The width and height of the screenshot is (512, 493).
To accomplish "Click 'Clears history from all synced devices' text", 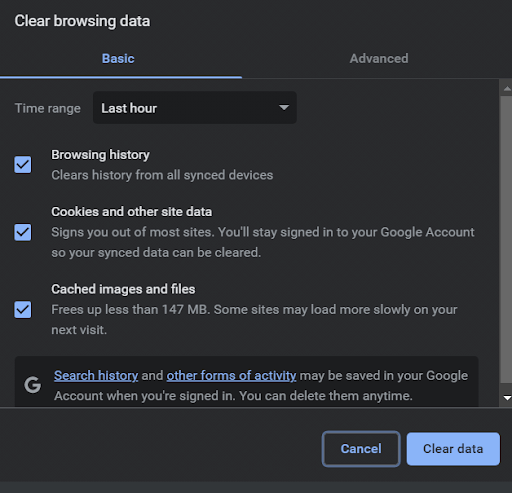I will pyautogui.click(x=162, y=175).
